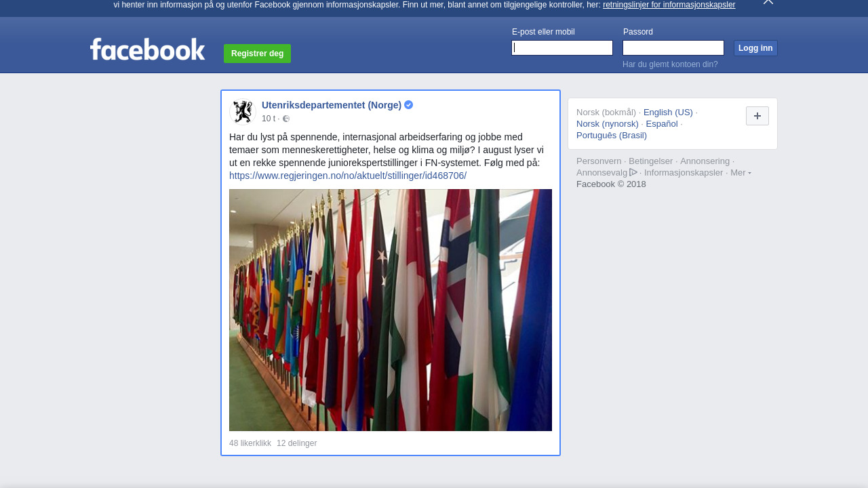
Task: Open Har du glemt kontoen din link
Action: tap(670, 64)
